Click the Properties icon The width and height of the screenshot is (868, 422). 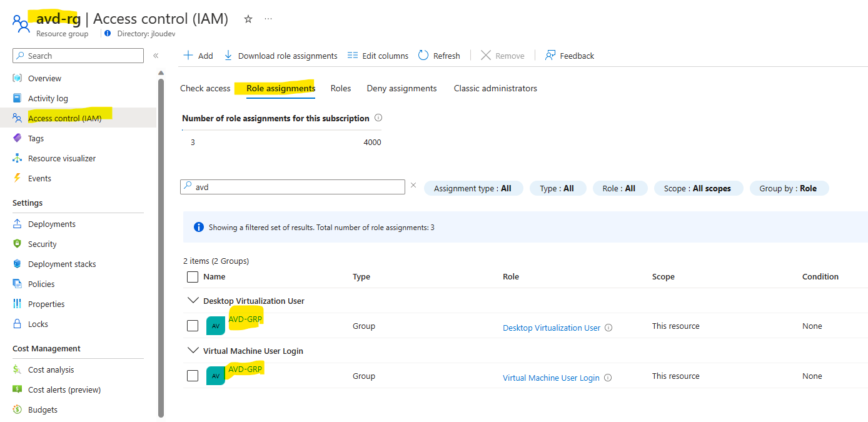click(18, 304)
